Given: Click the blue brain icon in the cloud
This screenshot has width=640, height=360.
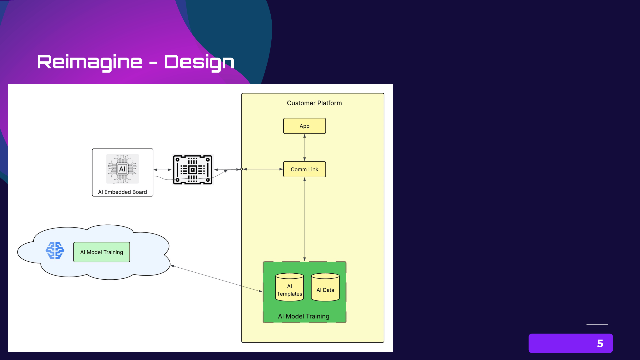Looking at the screenshot, I should (x=55, y=251).
